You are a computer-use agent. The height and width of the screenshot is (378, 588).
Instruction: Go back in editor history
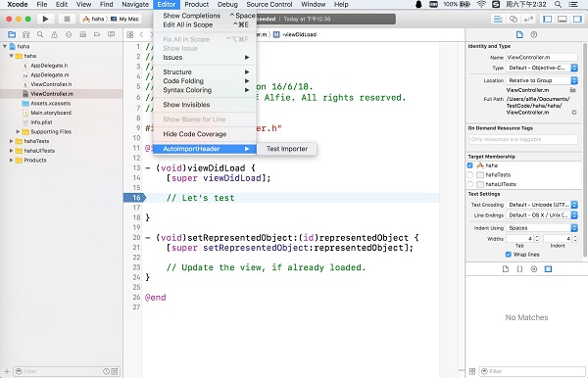(x=141, y=34)
